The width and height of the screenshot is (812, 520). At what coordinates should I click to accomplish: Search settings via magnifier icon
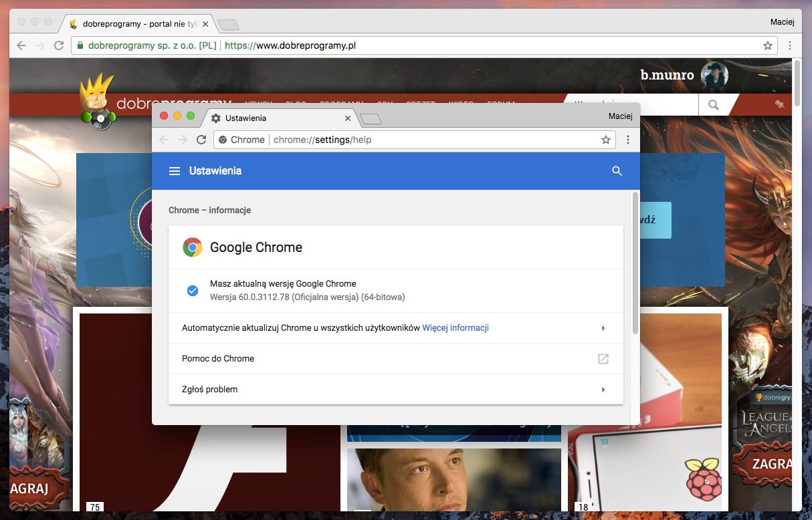pos(617,171)
